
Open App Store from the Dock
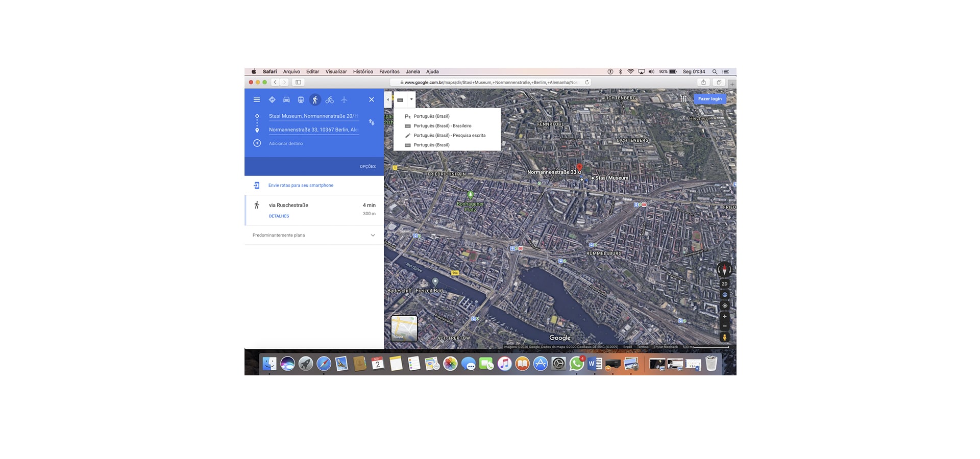[541, 364]
